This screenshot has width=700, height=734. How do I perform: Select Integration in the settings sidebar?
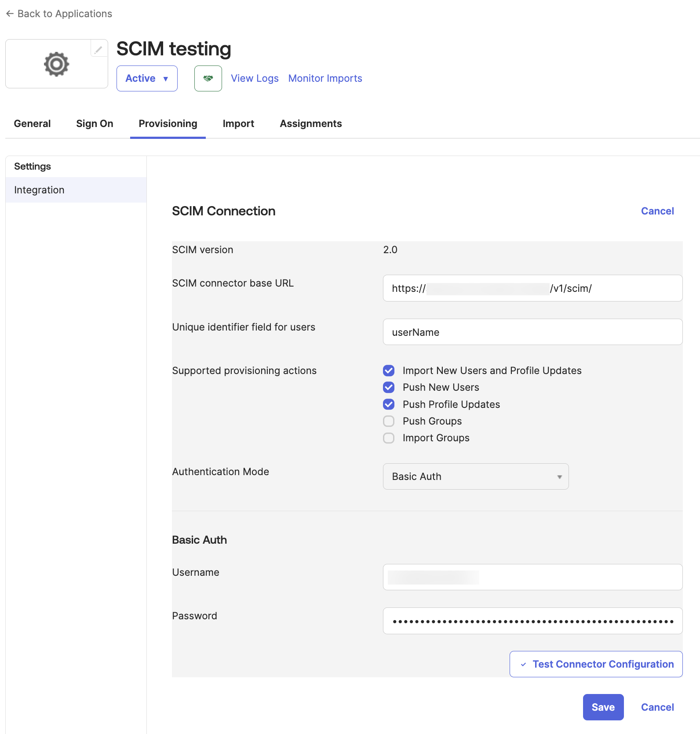pyautogui.click(x=39, y=190)
